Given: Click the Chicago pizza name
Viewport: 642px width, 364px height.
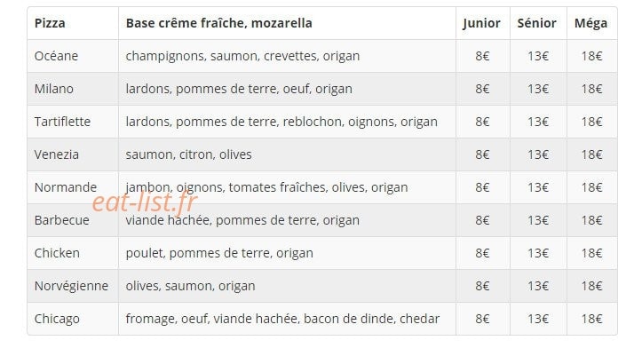Looking at the screenshot, I should [57, 319].
